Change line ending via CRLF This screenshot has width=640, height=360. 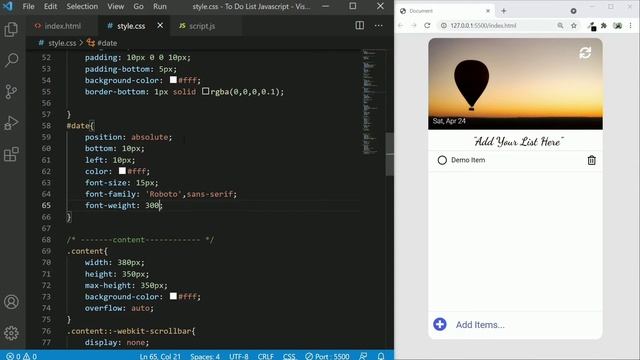tap(265, 356)
